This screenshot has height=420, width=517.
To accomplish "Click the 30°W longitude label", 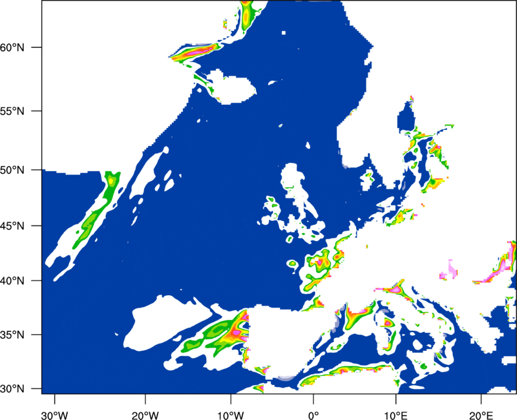I will tap(55, 415).
